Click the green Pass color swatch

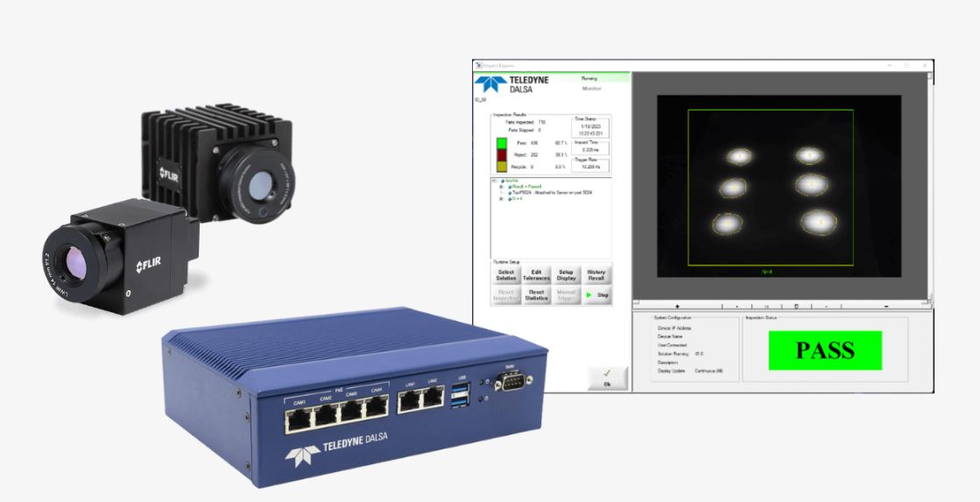pyautogui.click(x=502, y=144)
